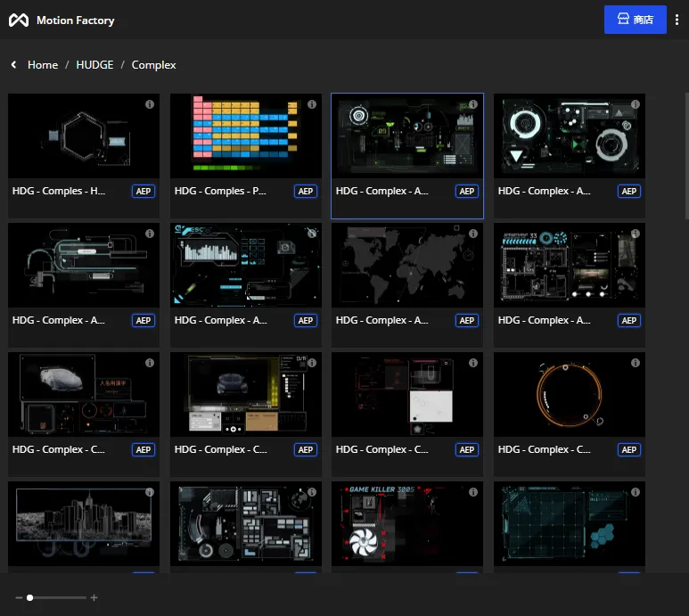689x616 pixels.
Task: Click the vertical scrollbar on the right
Action: click(685, 156)
